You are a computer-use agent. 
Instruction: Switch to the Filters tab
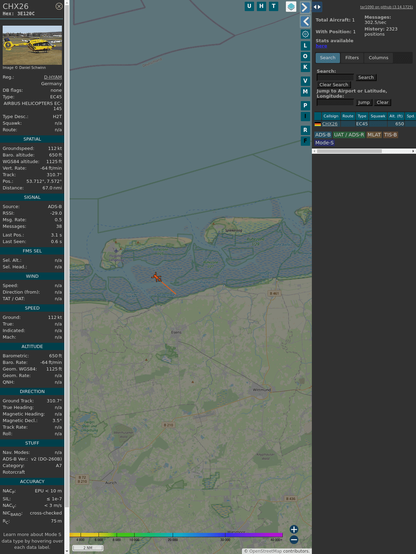coord(352,58)
